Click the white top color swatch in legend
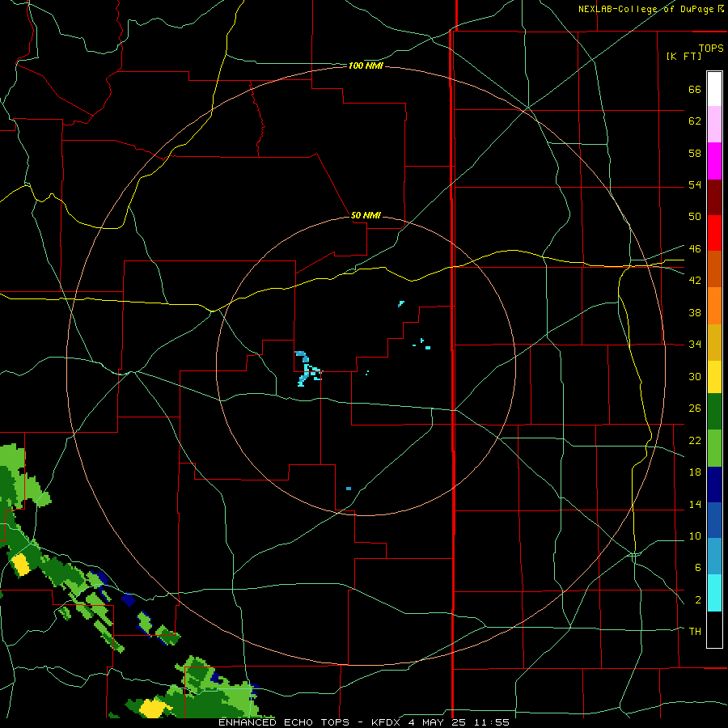This screenshot has height=728, width=728. point(714,89)
